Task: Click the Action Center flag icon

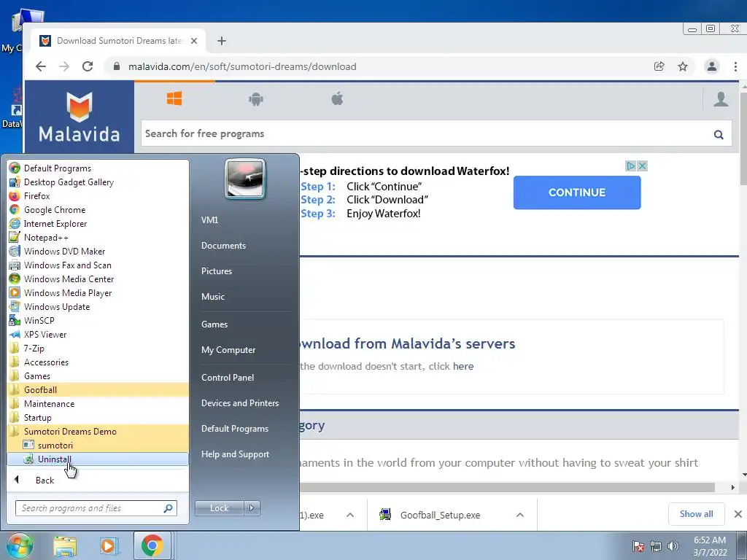Action: (638, 546)
